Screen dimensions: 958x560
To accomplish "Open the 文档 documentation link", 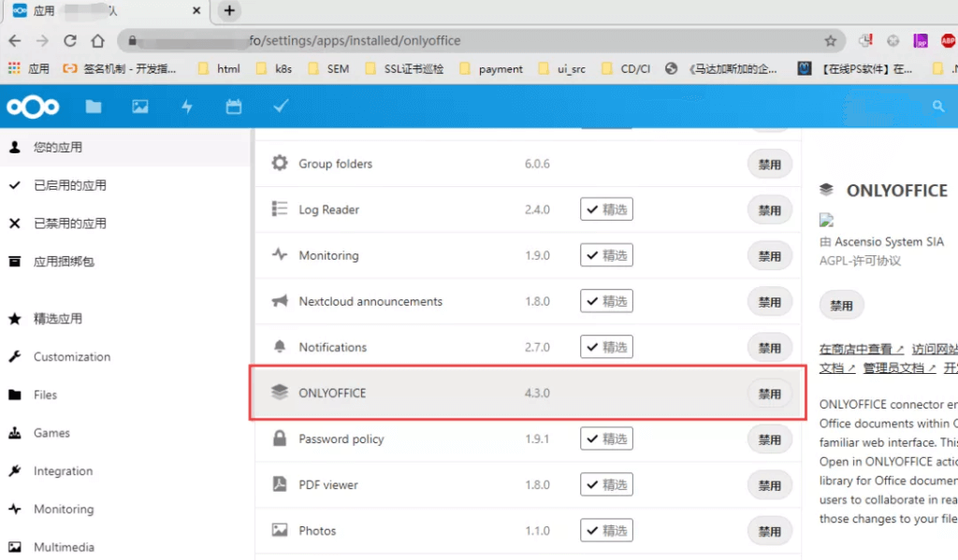I will coord(837,367).
